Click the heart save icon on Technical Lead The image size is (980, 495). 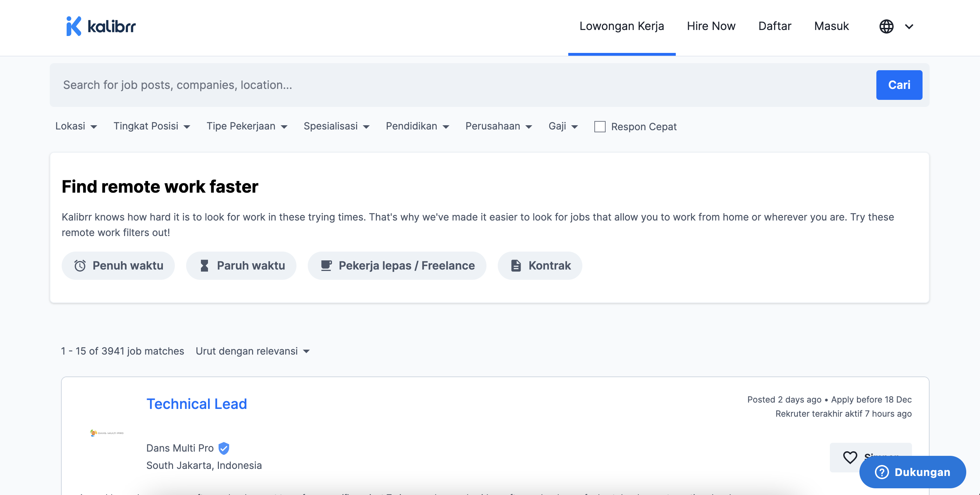click(850, 457)
